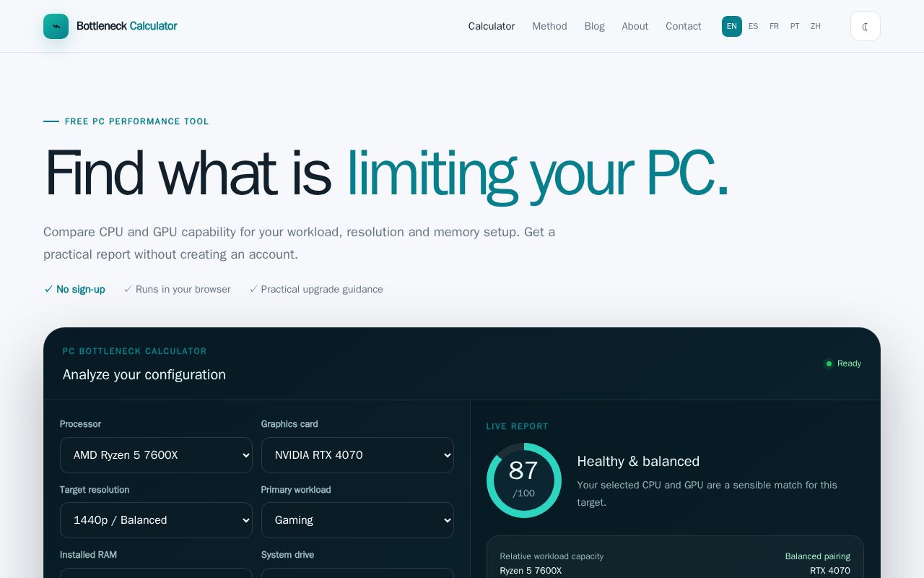Click the "Compare CPU and GPU capability" description paragraph
924x578 pixels.
[x=300, y=243]
